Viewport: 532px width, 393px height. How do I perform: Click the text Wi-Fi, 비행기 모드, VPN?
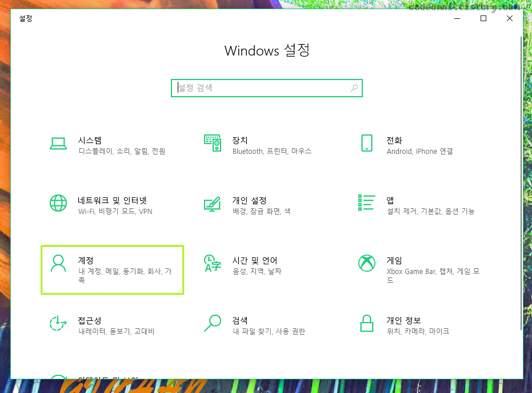tap(115, 211)
